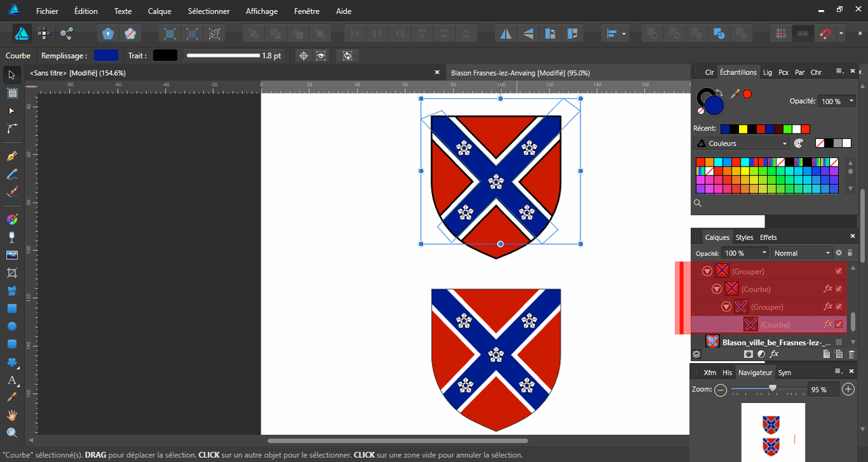Toggle move by whole pixels
Image resolution: width=868 pixels, height=462 pixels.
click(x=803, y=33)
